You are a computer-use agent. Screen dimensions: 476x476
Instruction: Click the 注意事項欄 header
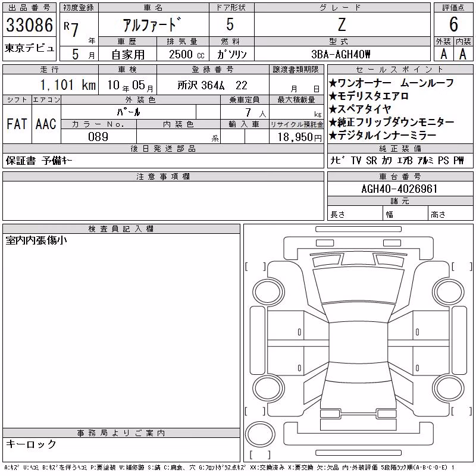(x=163, y=176)
